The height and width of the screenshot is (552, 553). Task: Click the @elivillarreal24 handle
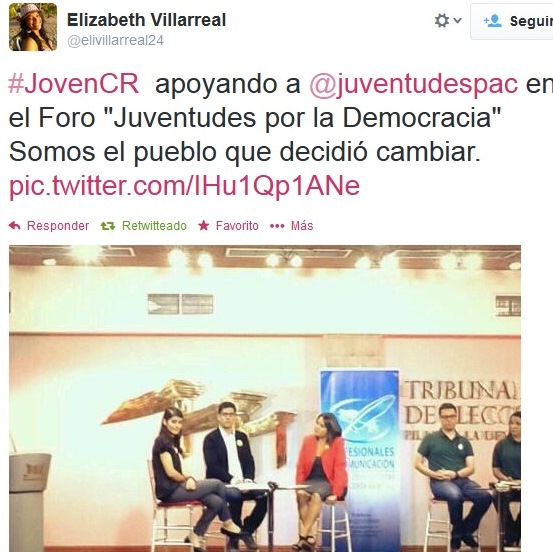pos(115,41)
